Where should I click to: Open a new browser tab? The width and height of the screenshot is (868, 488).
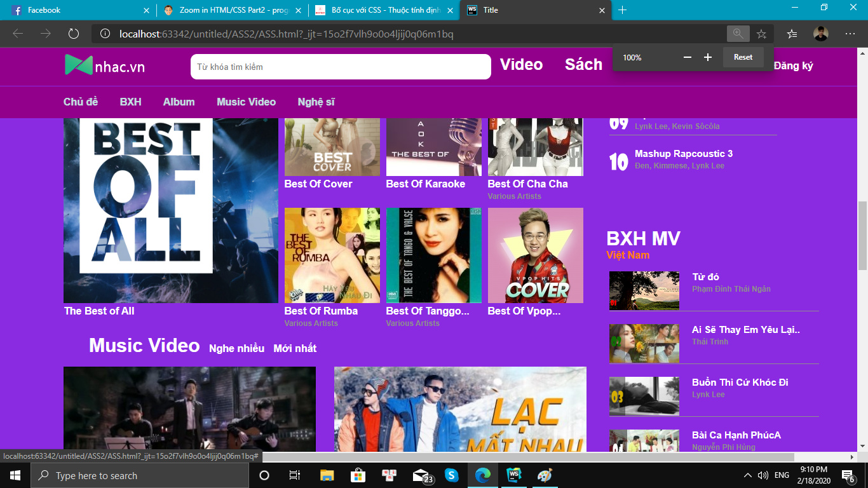pyautogui.click(x=622, y=10)
